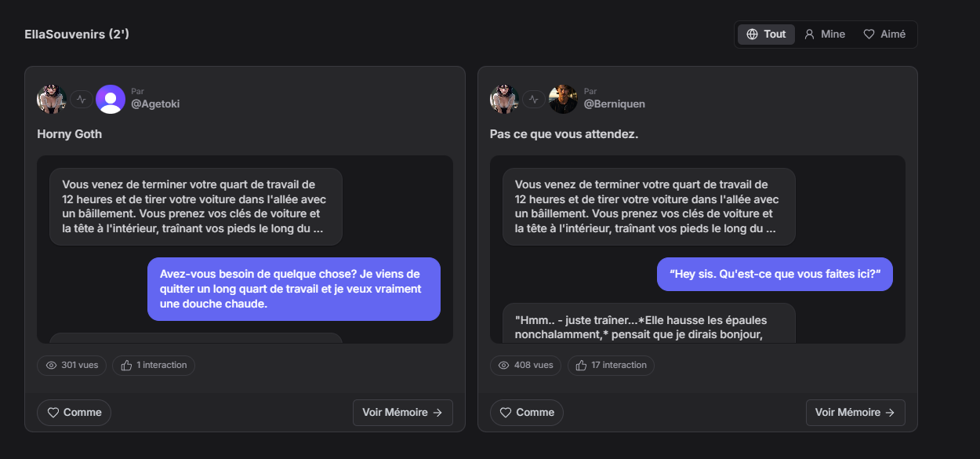Click the 'Hey sis' blue chat bubble
Viewport: 980px width, 459px height.
[775, 275]
